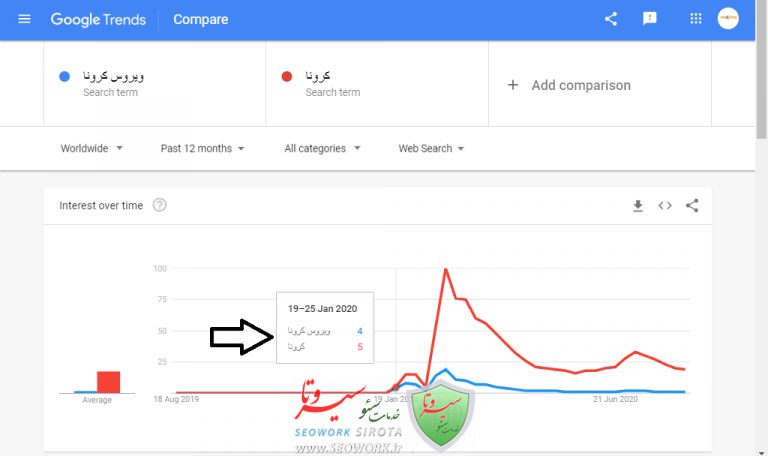Click Add comparison button

point(569,85)
